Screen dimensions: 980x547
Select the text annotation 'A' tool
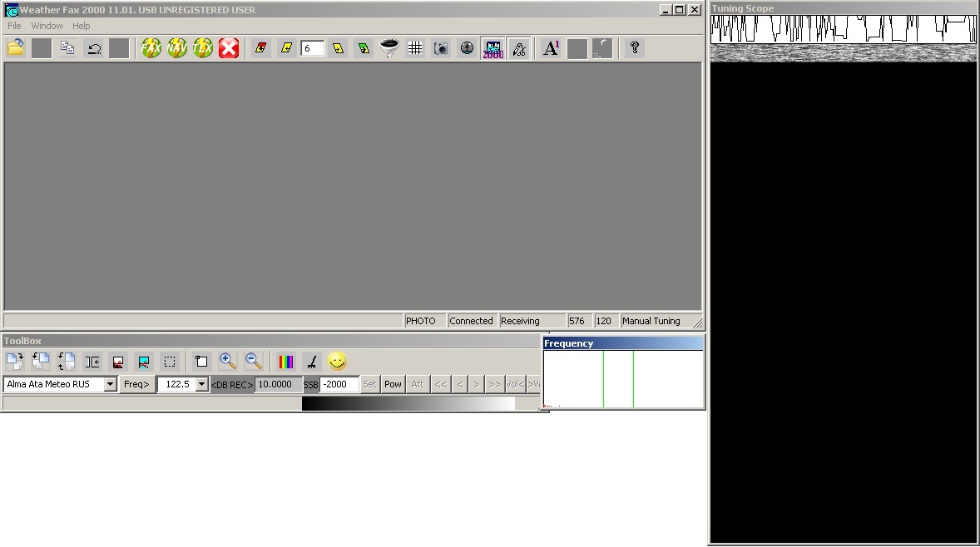click(551, 48)
